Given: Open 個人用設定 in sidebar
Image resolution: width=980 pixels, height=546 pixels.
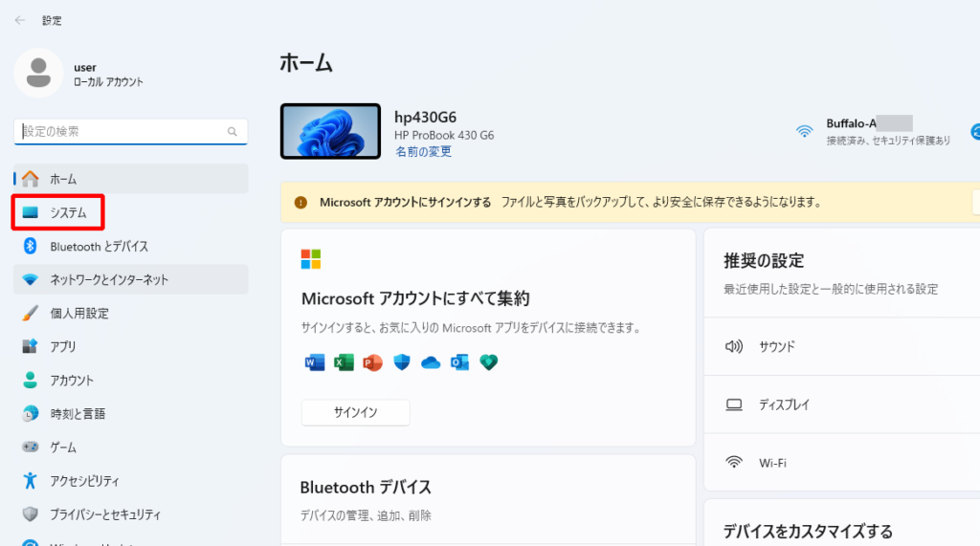Looking at the screenshot, I should click(x=130, y=313).
